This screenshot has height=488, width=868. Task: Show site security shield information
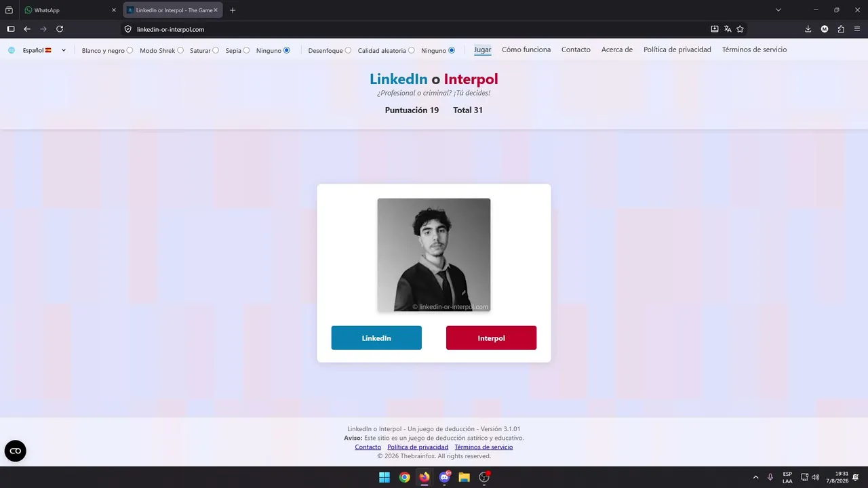click(x=127, y=29)
